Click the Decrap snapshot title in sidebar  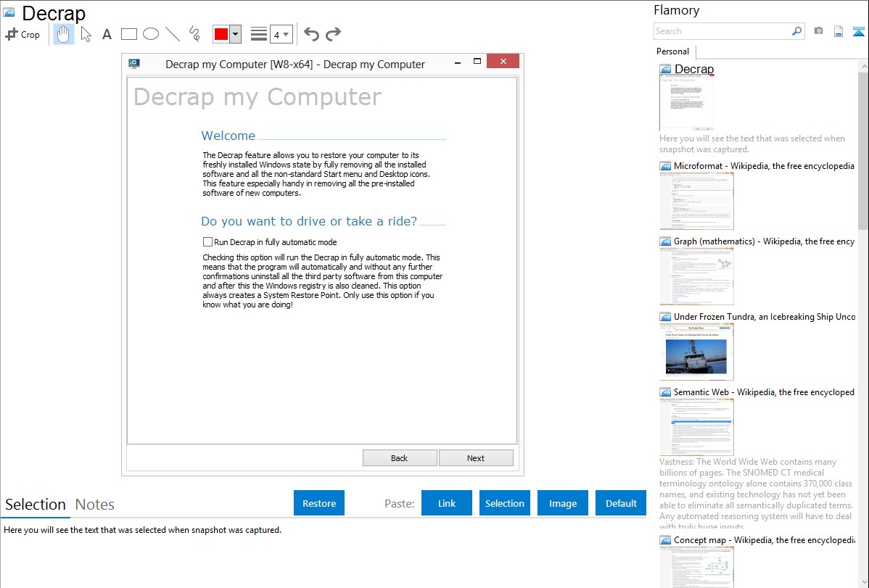[694, 70]
